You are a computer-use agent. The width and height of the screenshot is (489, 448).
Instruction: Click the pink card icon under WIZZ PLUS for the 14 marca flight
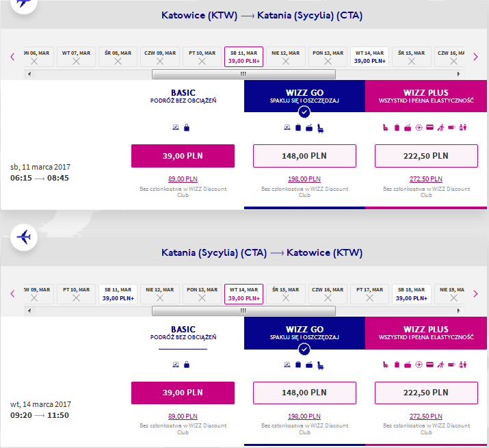pyautogui.click(x=429, y=365)
